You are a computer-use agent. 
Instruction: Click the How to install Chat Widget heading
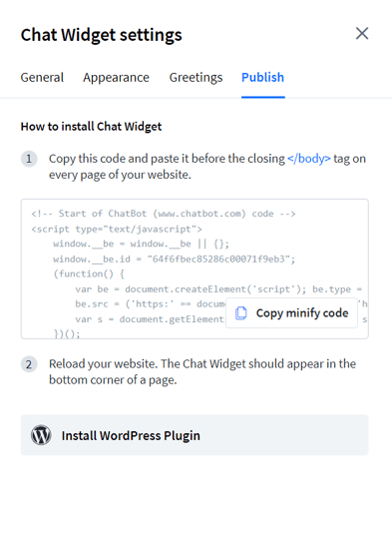tap(91, 127)
